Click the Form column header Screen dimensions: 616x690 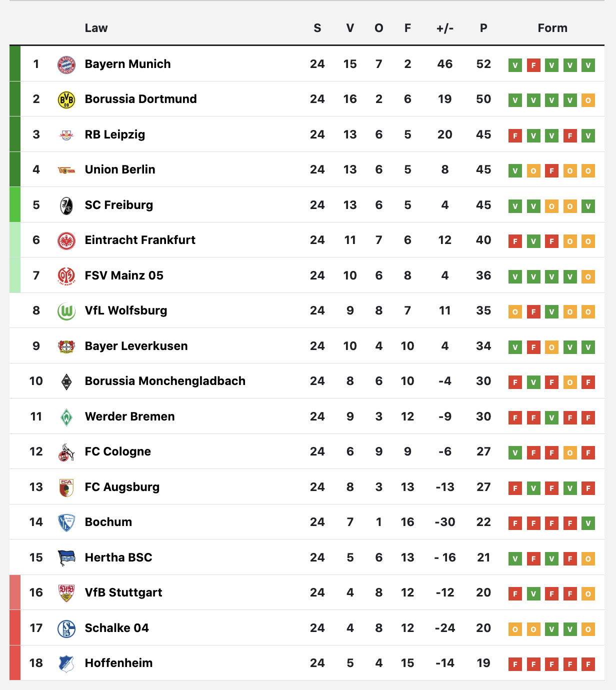coord(552,28)
